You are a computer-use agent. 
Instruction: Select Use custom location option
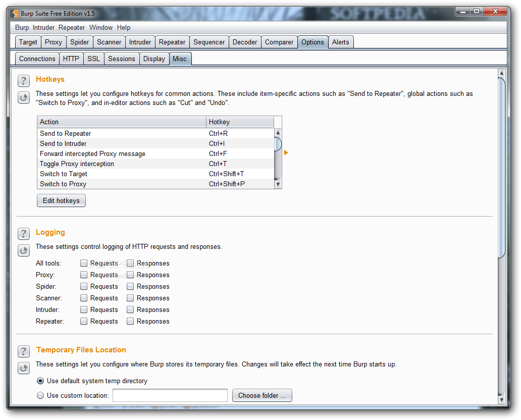tap(40, 395)
